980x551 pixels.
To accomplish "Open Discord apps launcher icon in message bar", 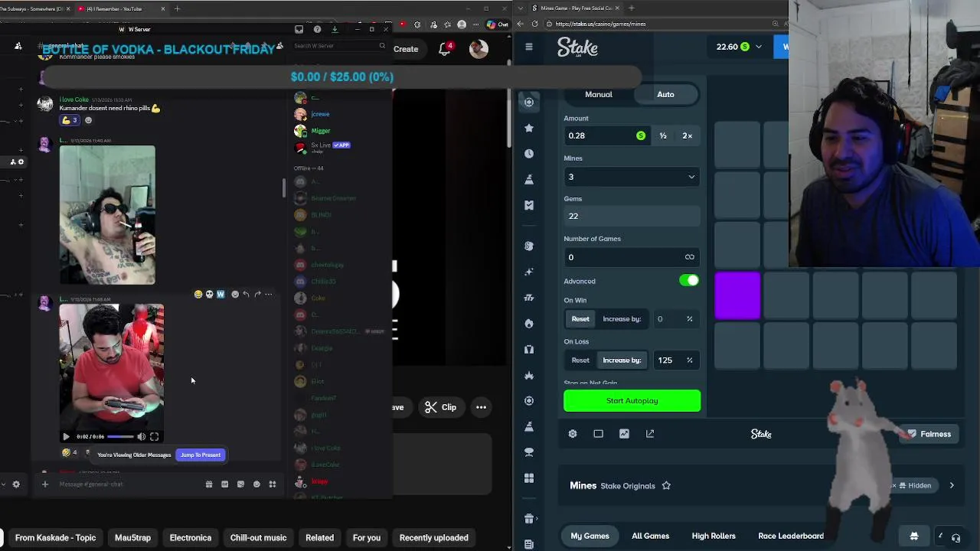I will tap(272, 484).
